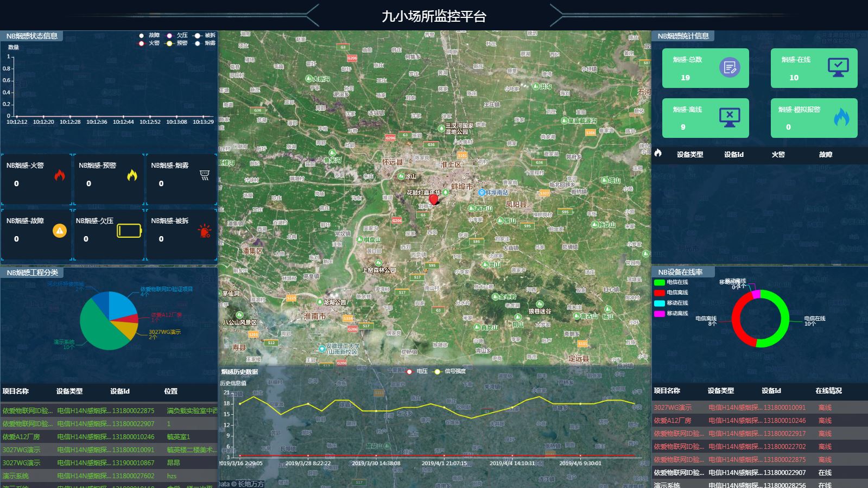Click the yellow battery icon in NB烟感-欠压 card
This screenshot has height=488, width=868.
pos(129,231)
